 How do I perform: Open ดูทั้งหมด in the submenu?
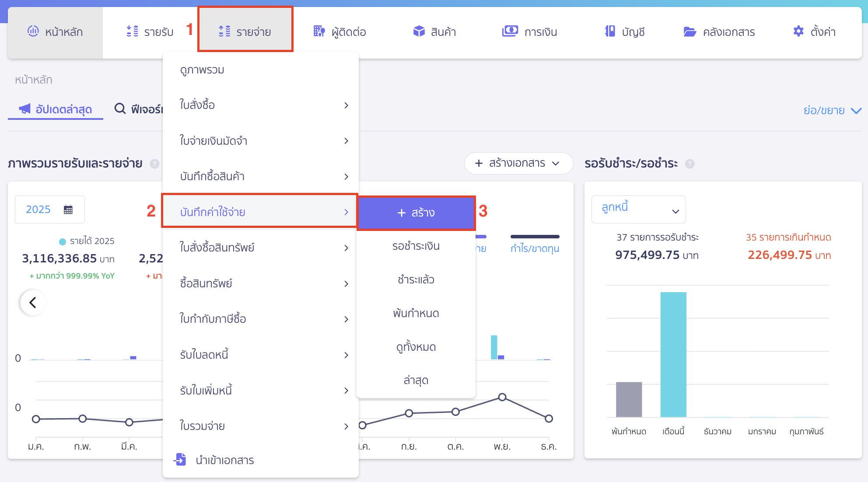pyautogui.click(x=416, y=346)
